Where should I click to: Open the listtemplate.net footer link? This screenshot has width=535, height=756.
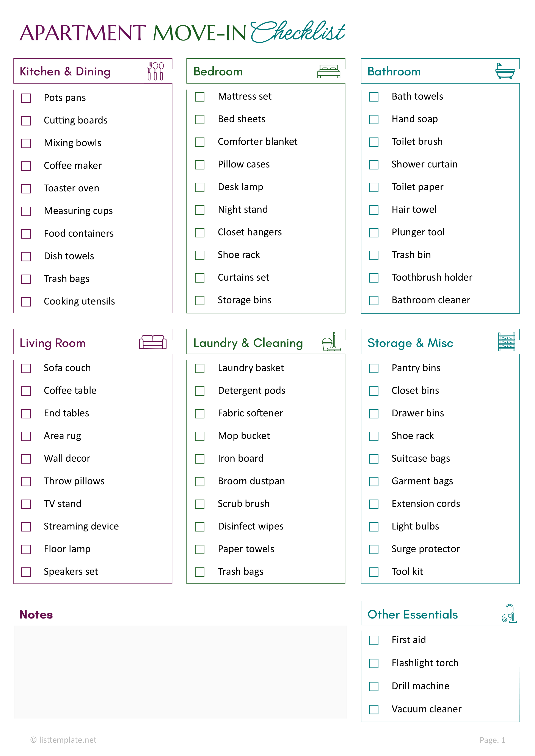coord(63,740)
